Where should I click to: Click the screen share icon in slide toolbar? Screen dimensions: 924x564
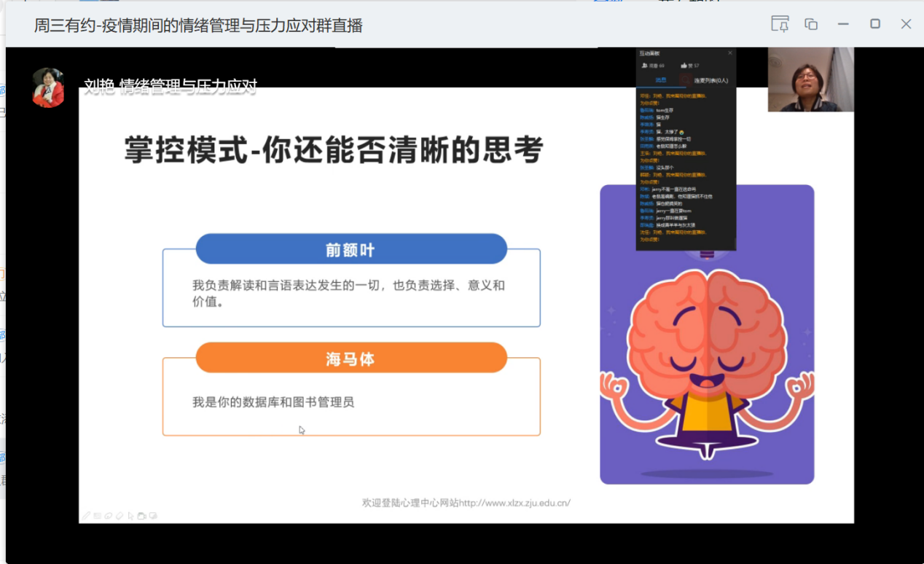[153, 516]
